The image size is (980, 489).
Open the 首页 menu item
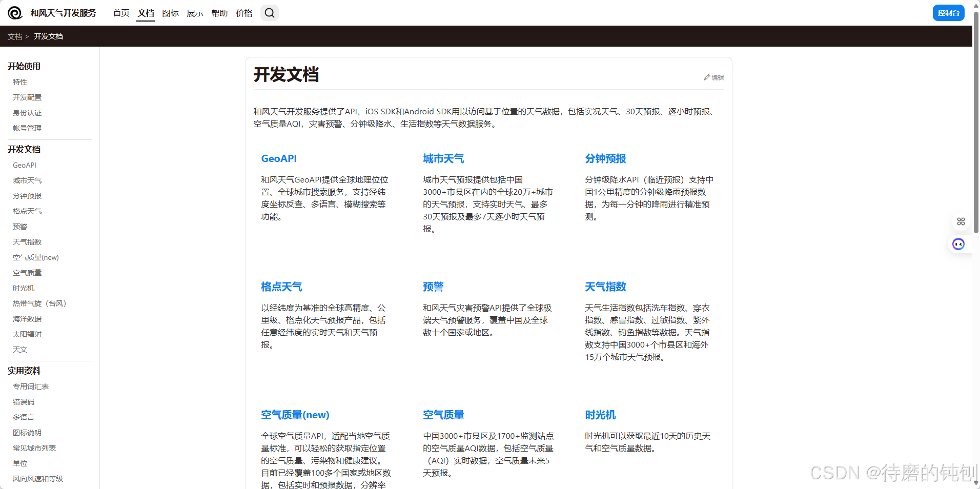(121, 13)
